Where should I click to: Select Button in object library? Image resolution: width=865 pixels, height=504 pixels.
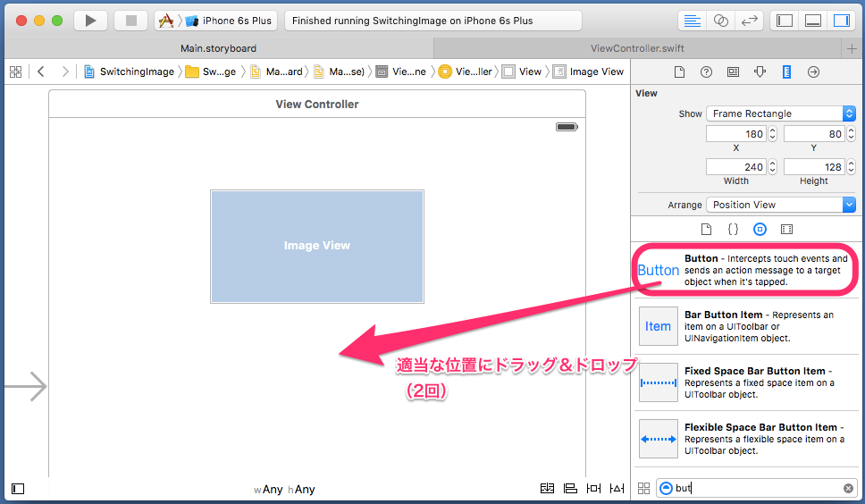click(745, 270)
